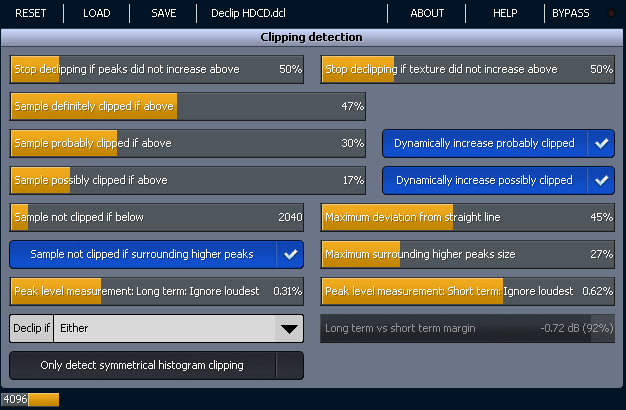626x410 pixels.
Task: Check the empty box for symmetrical histogram clipping
Action: (x=290, y=365)
